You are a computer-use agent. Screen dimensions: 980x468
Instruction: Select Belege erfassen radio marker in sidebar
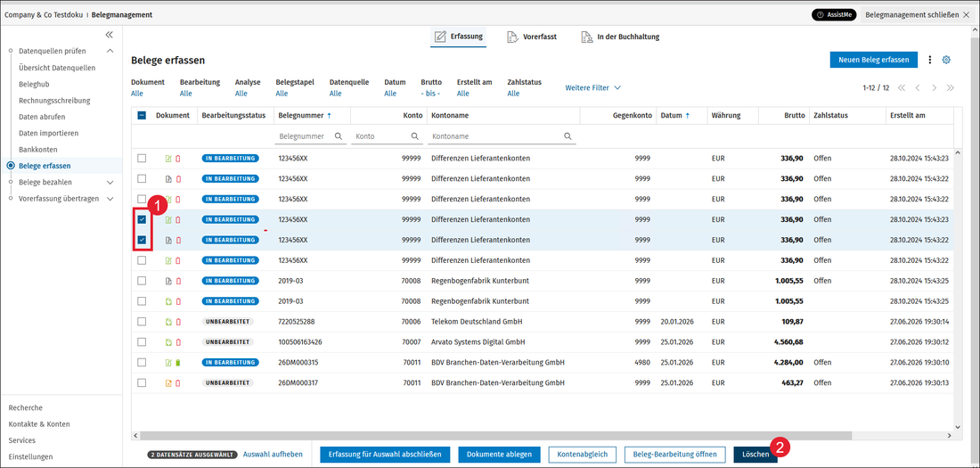pos(11,166)
